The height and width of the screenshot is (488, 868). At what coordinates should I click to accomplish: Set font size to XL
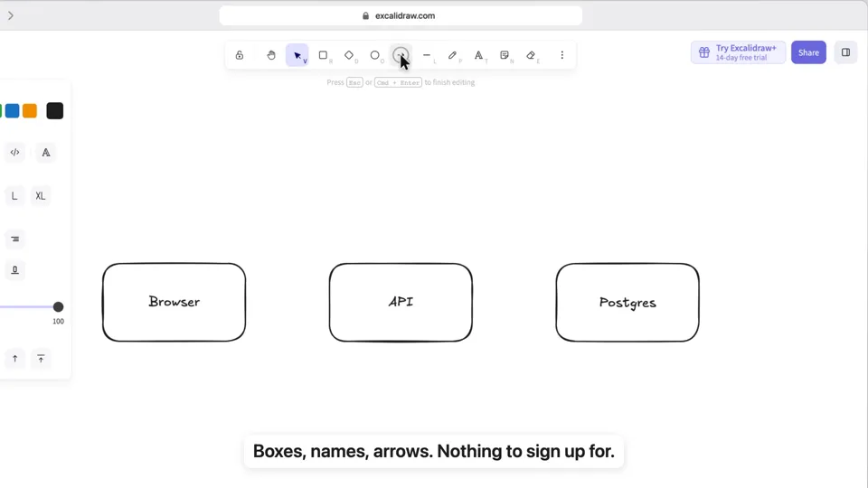tap(41, 196)
